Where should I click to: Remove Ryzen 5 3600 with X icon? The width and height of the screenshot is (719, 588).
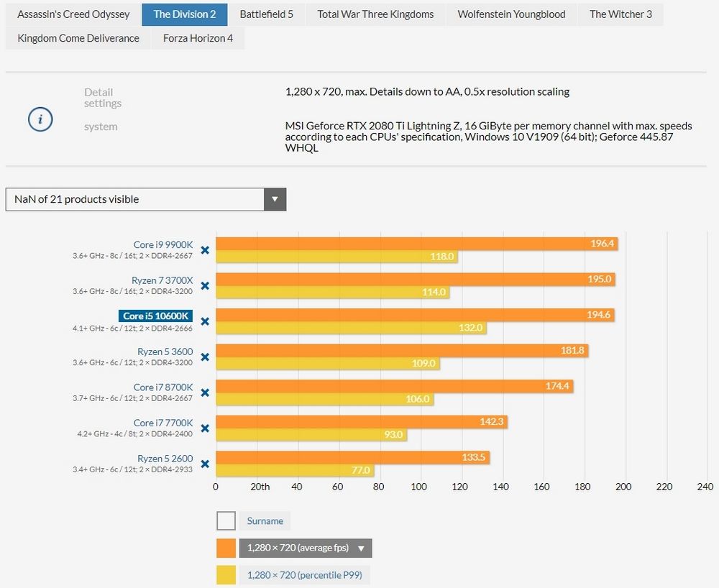click(x=205, y=357)
